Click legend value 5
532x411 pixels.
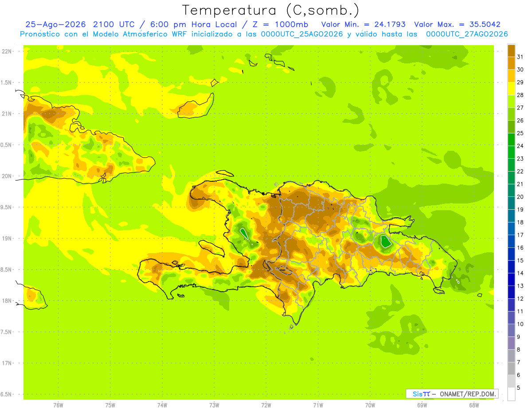518,388
